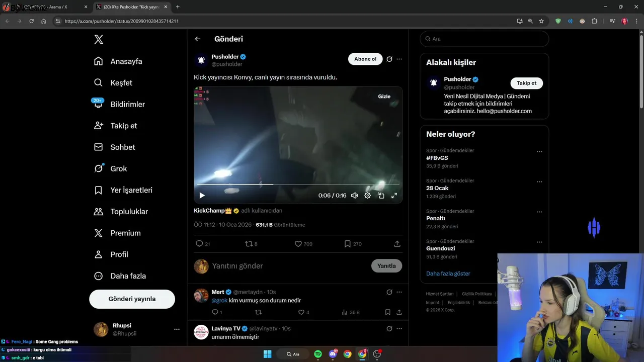Seek on video progress bar
644x362 pixels.
pos(298,185)
